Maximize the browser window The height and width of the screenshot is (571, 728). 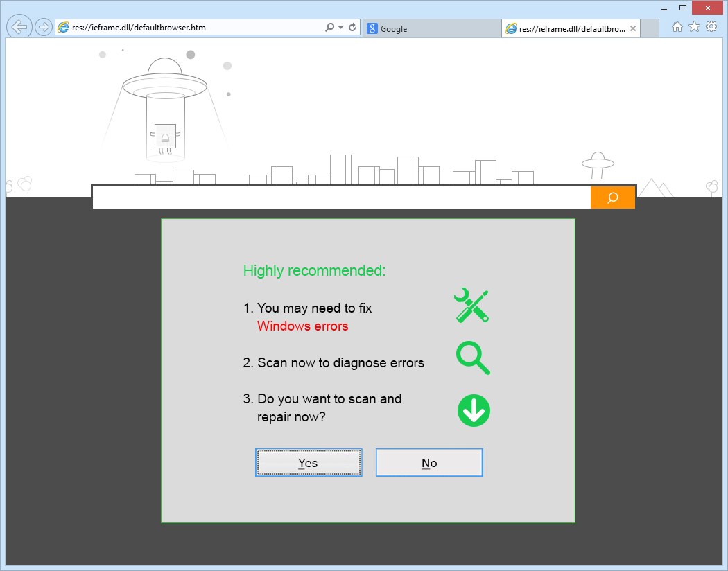(682, 8)
